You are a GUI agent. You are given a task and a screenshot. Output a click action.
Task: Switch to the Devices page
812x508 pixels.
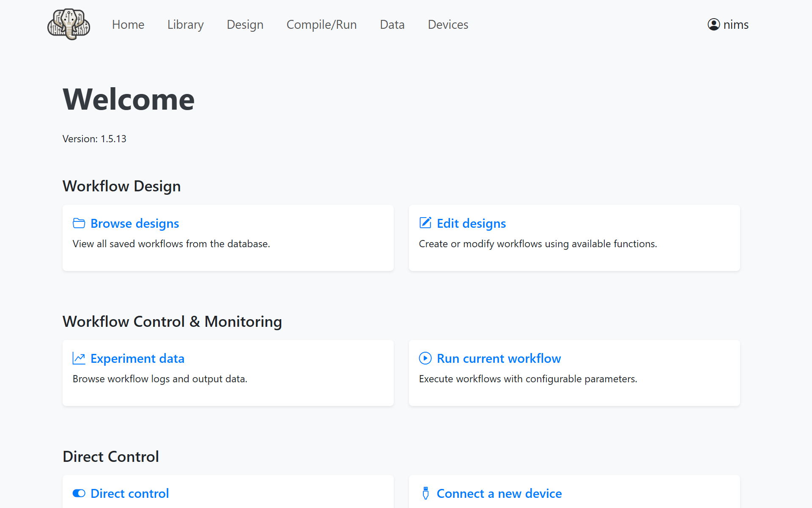tap(448, 25)
